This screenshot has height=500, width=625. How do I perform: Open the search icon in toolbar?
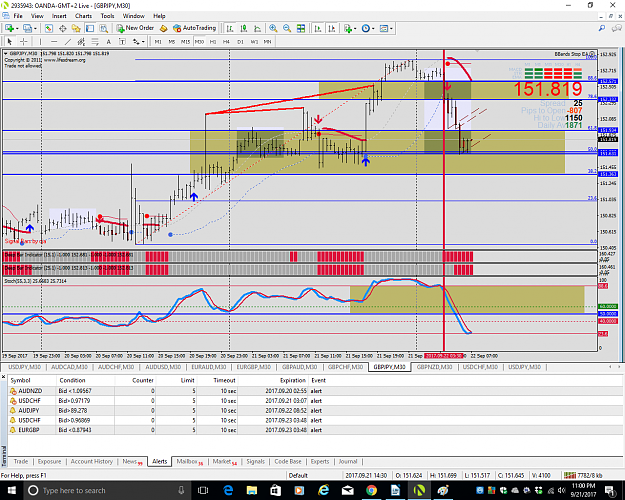click(x=602, y=28)
